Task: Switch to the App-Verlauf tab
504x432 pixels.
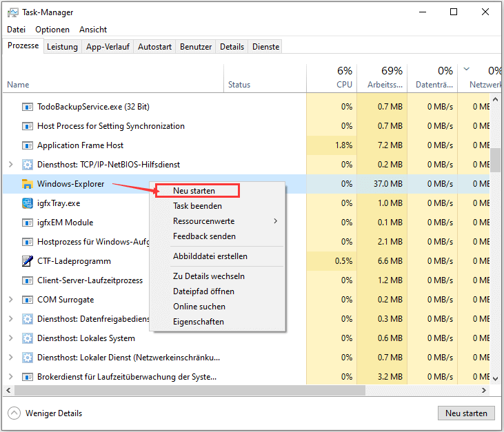Action: tap(108, 47)
